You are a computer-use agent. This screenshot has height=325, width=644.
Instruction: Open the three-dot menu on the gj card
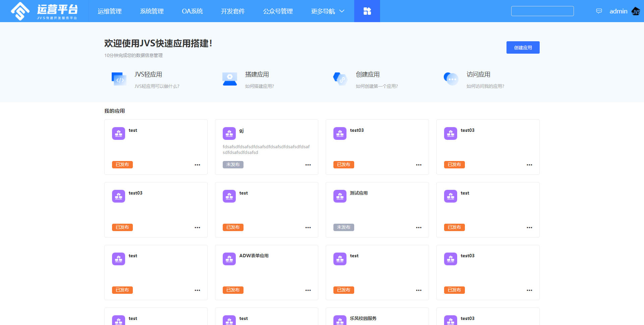tap(308, 165)
